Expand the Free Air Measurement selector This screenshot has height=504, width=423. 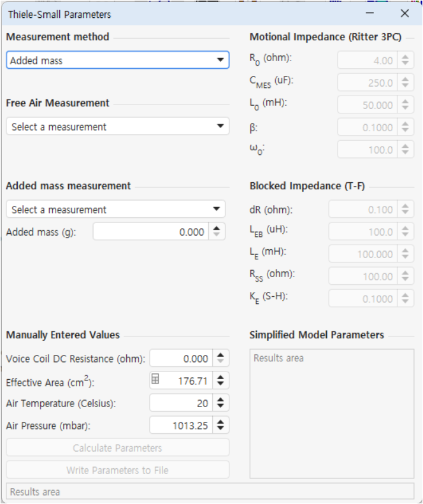tap(117, 127)
